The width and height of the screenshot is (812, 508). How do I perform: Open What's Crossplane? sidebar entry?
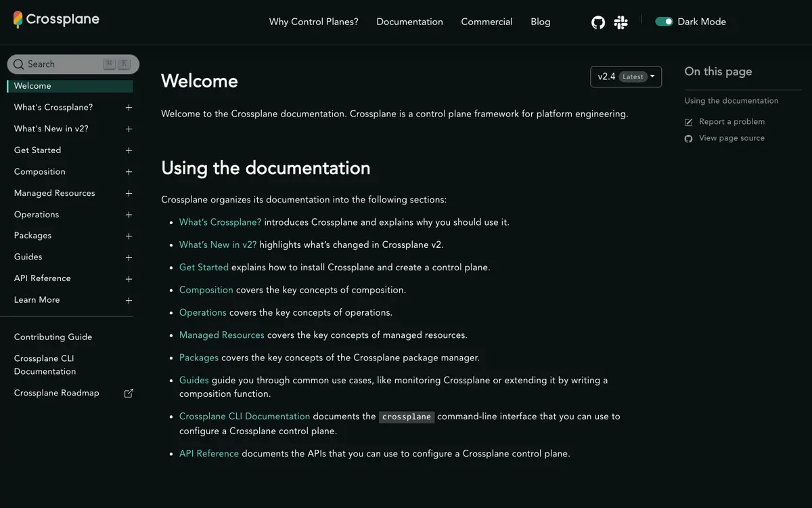(53, 108)
